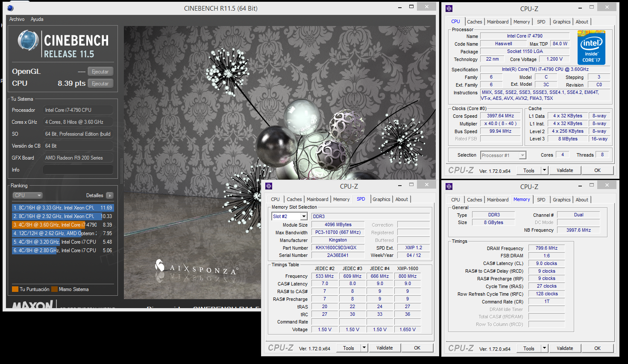Viewport: 628px width, 364px height.
Task: Click Validate in bottom-right CPU-Z window
Action: point(565,348)
